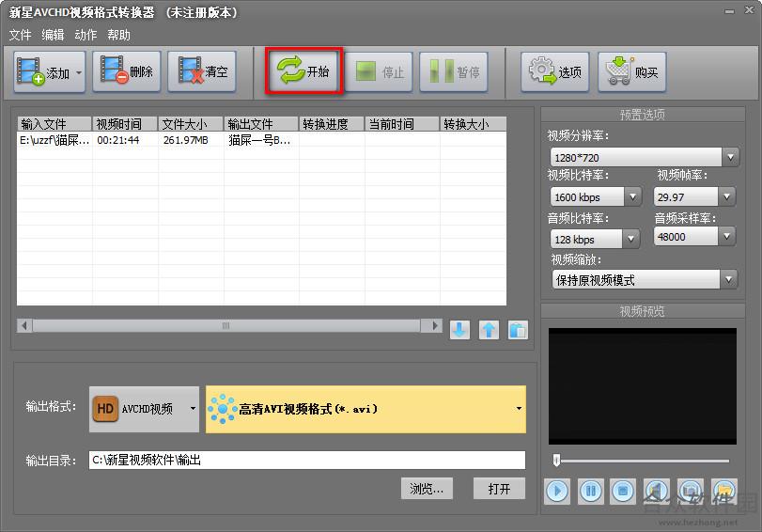Image resolution: width=762 pixels, height=532 pixels.
Task: Click the 文件大小 column header
Action: tap(191, 124)
